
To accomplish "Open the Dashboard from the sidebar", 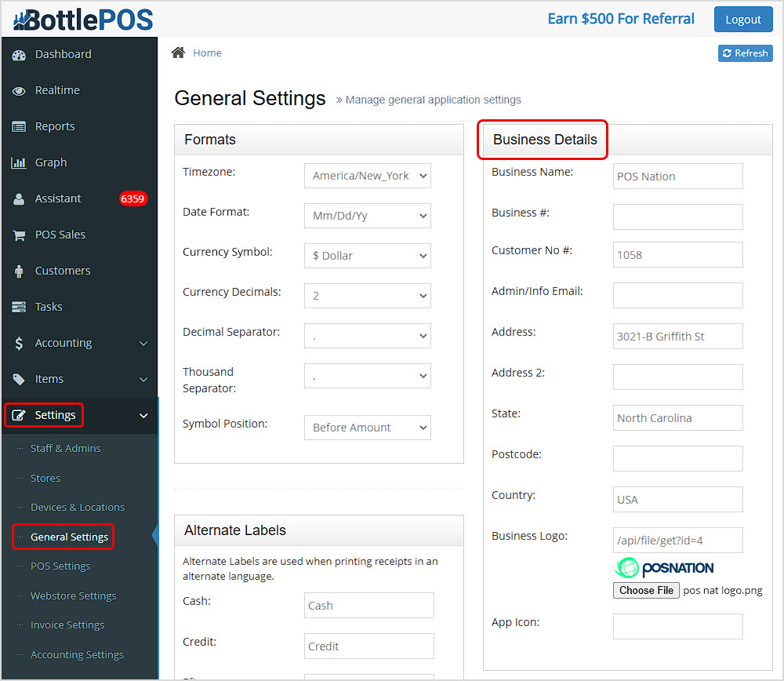I will [x=63, y=54].
